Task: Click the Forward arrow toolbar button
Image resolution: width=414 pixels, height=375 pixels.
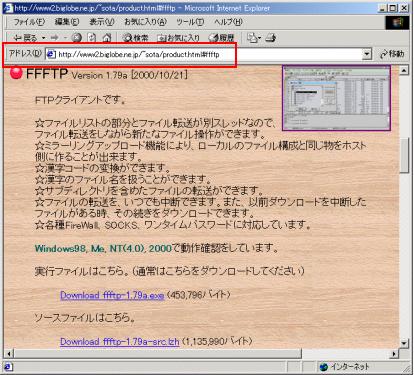Action: (55, 38)
